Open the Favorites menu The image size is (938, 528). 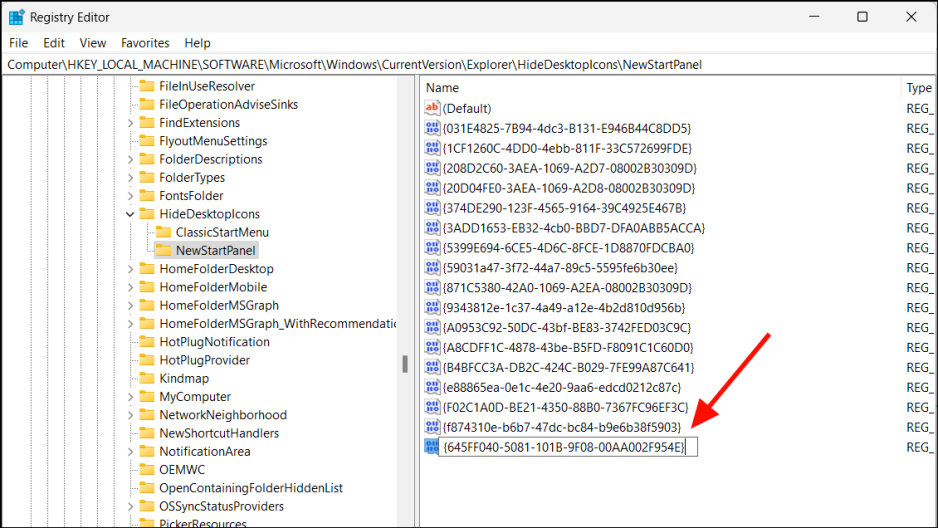145,43
